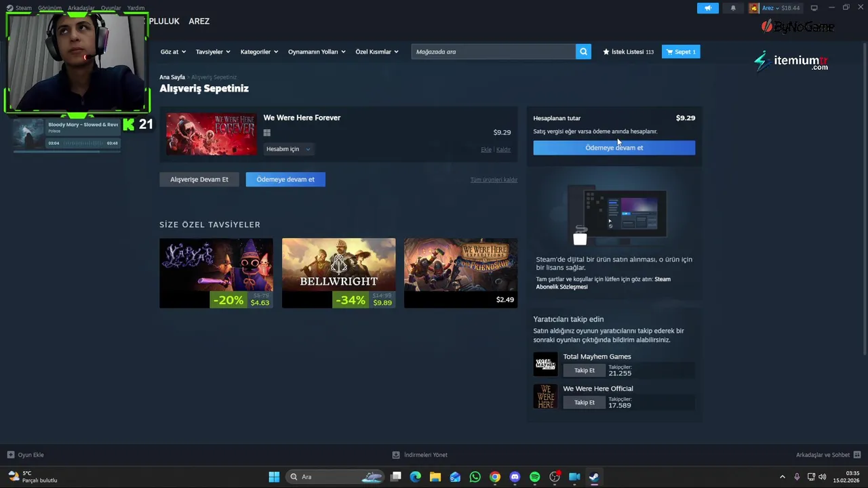
Task: Open the Sepet cart button
Action: point(681,52)
